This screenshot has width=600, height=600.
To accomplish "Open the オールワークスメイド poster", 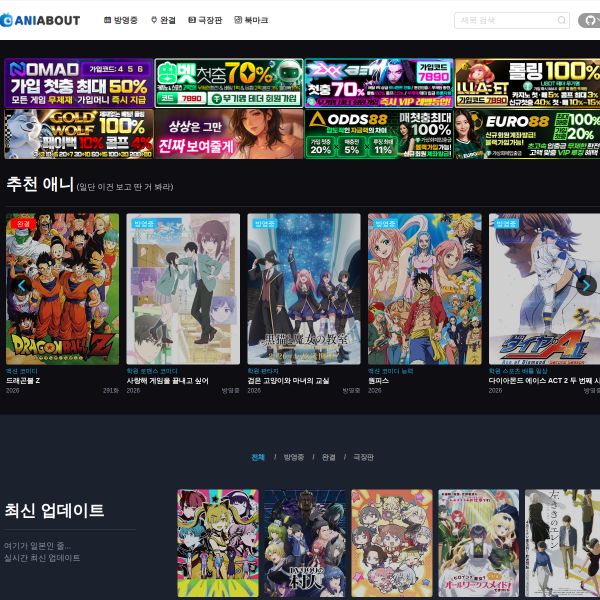I will [x=479, y=543].
